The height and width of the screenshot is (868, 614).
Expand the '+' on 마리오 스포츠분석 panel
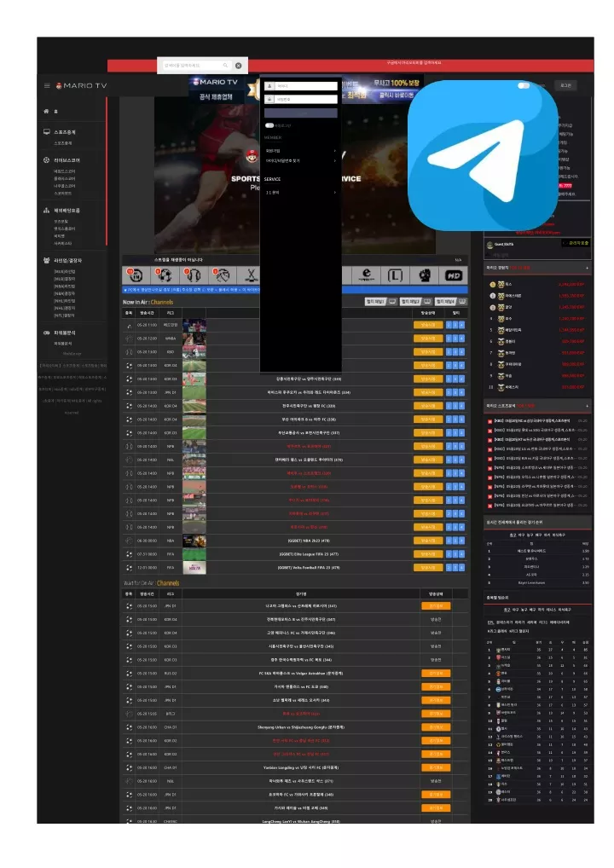point(587,407)
